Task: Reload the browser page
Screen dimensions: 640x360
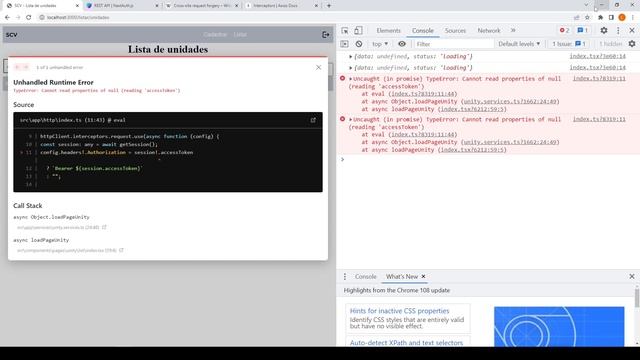Action: pos(29,18)
